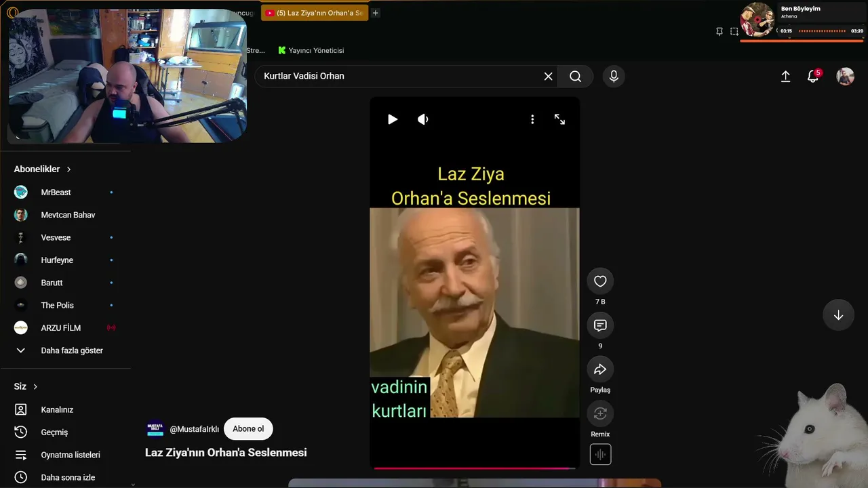Open the MrBeast subscription

[x=65, y=192]
